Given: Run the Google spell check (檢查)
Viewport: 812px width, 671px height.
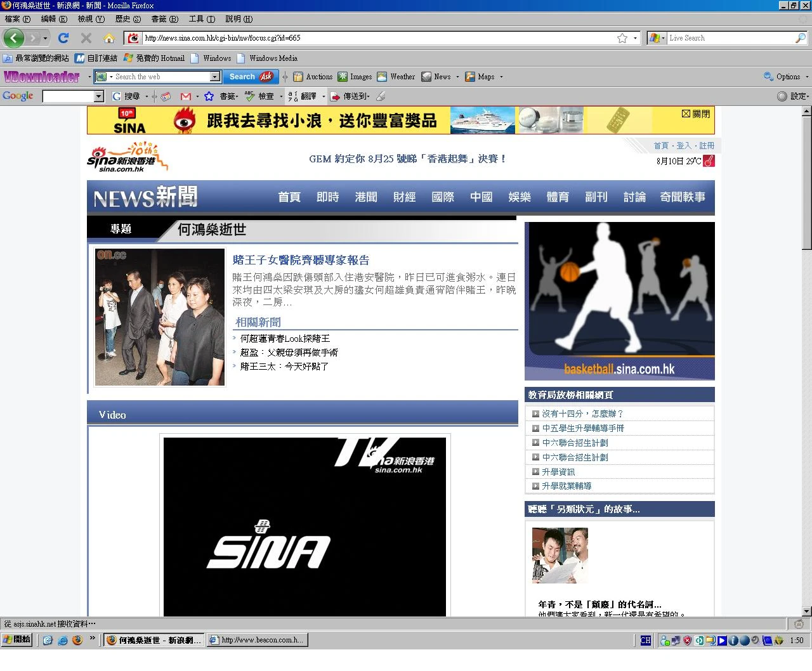Looking at the screenshot, I should 259,96.
